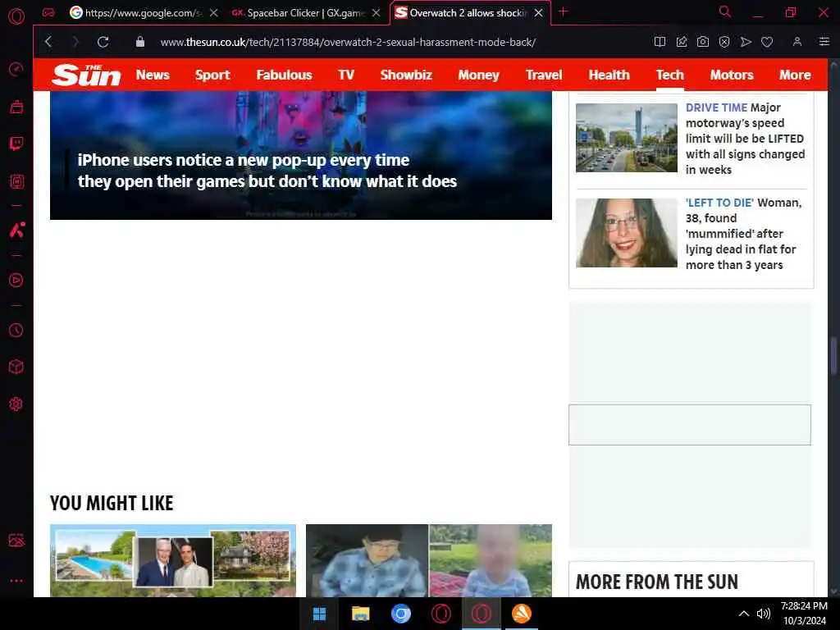Viewport: 840px width, 630px height.
Task: Click the address bar URL field
Action: point(348,42)
